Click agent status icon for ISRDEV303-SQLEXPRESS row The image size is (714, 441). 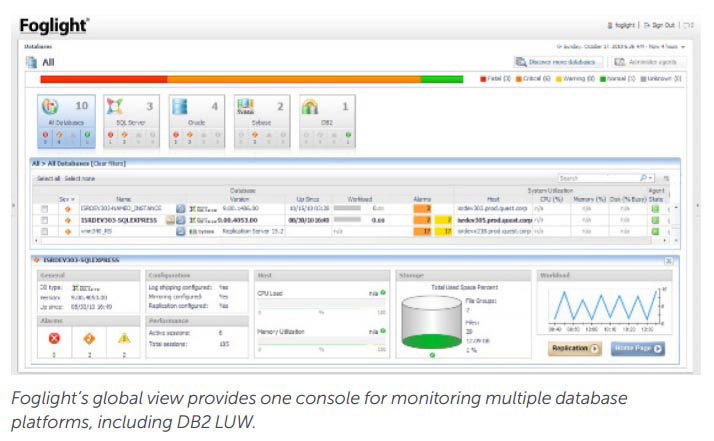655,220
